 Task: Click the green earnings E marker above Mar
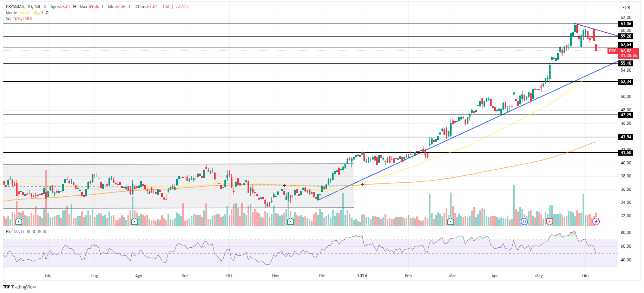pos(451,221)
